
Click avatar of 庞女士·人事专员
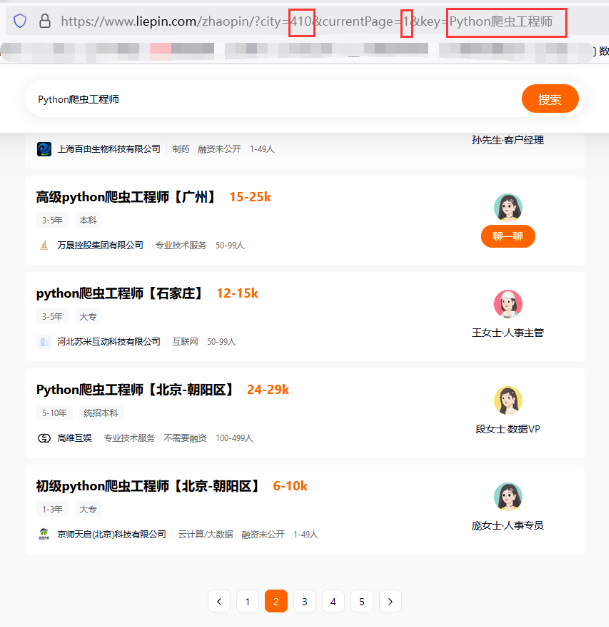[508, 497]
